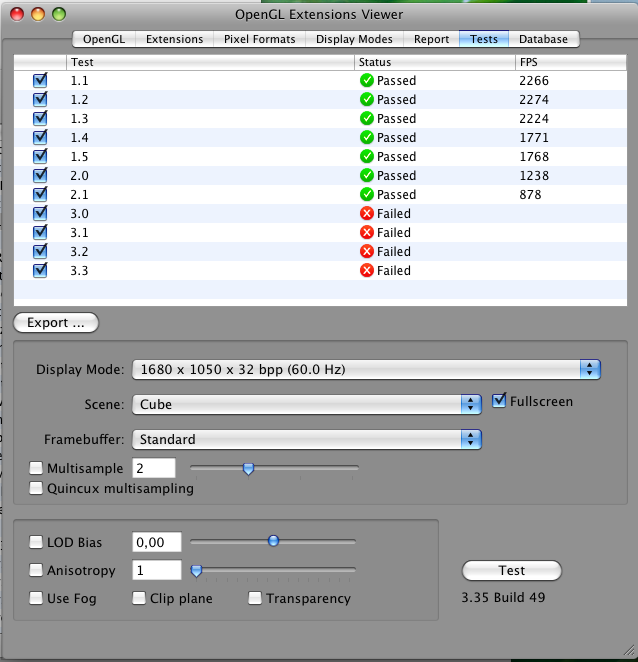Enable the Clip plane option
The width and height of the screenshot is (638, 662).
pyautogui.click(x=139, y=598)
